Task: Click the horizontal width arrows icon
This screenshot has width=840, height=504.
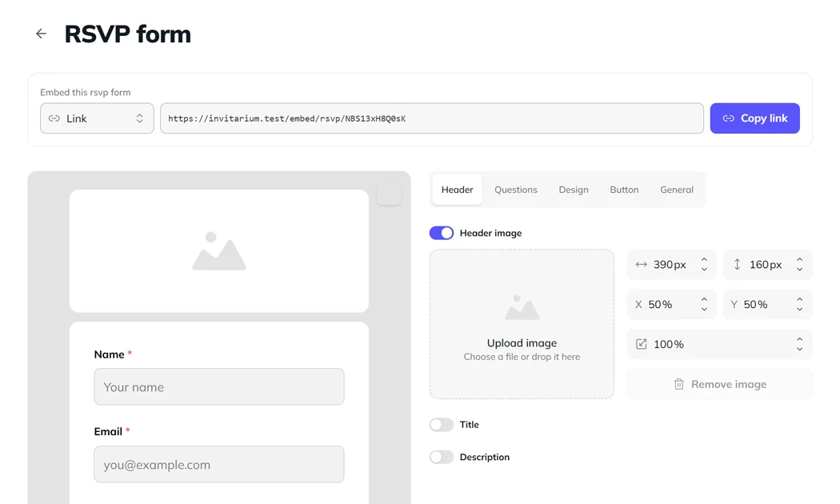Action: pyautogui.click(x=642, y=264)
